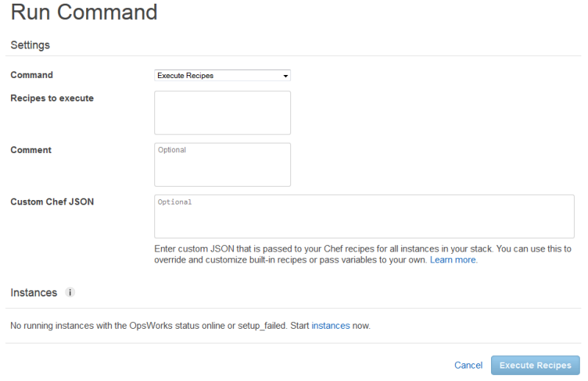Viewport: 588px width, 381px height.
Task: Click the Run Command page title
Action: click(x=84, y=13)
